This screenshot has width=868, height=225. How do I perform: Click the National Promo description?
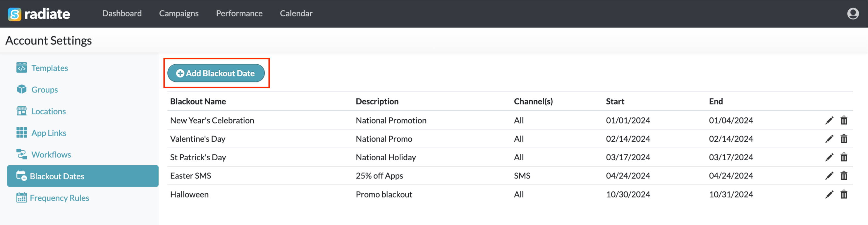click(384, 139)
